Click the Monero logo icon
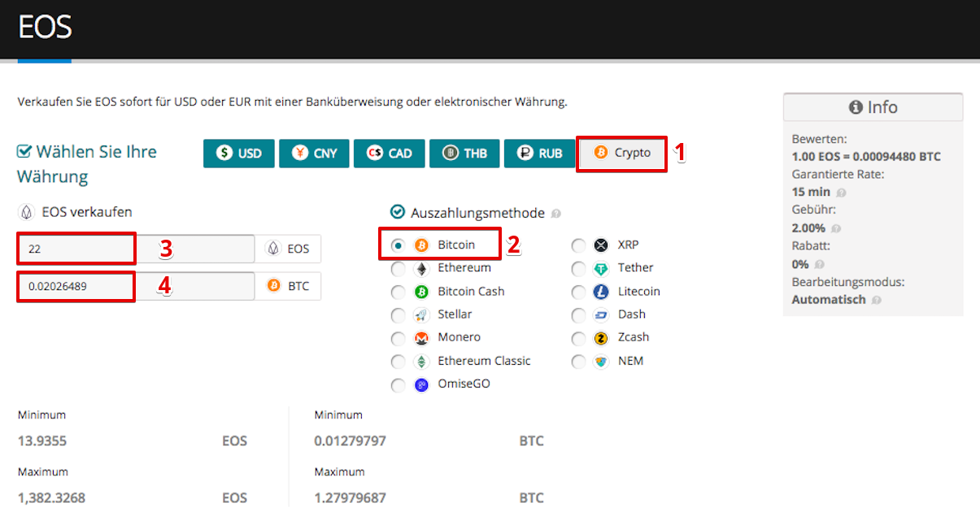 pyautogui.click(x=421, y=338)
